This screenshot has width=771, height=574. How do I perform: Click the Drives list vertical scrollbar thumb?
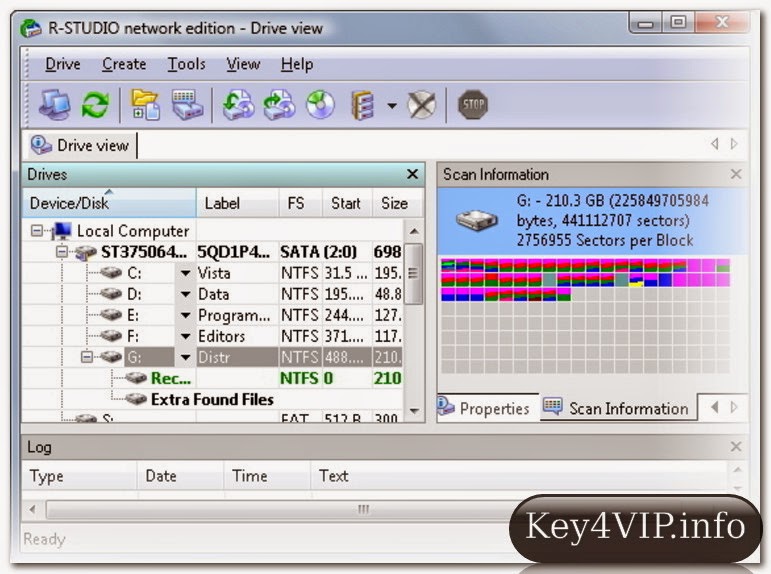[414, 273]
